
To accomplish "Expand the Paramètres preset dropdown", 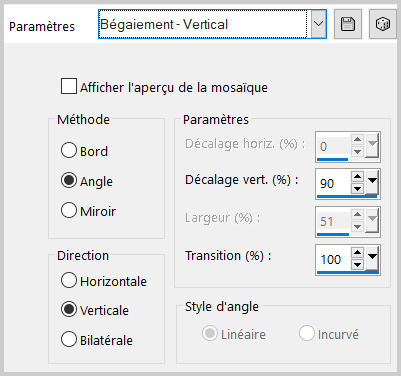I will pos(319,24).
